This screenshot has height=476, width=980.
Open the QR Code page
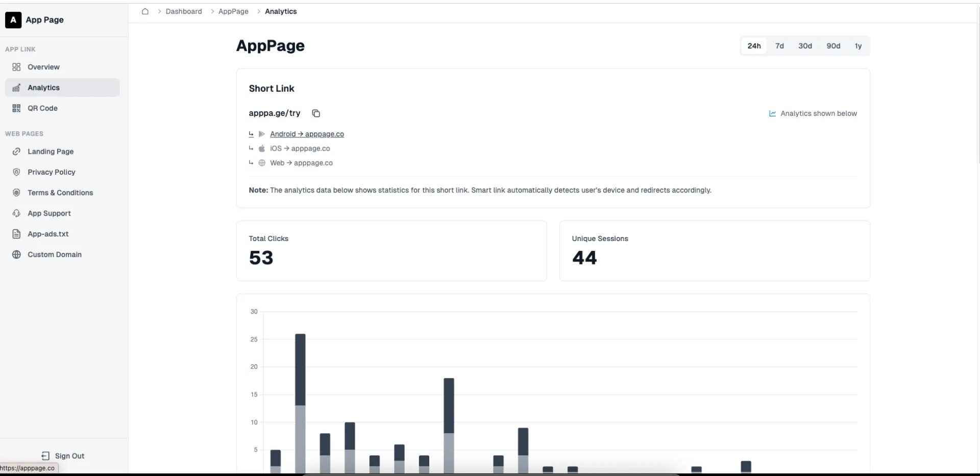click(x=62, y=108)
